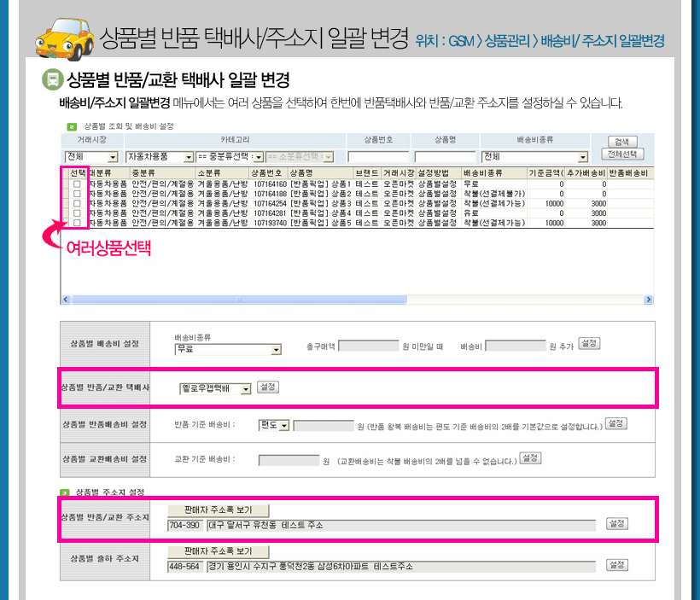Open the 거래시장 dropdown showing 전체
The image size is (700, 600).
[113, 158]
